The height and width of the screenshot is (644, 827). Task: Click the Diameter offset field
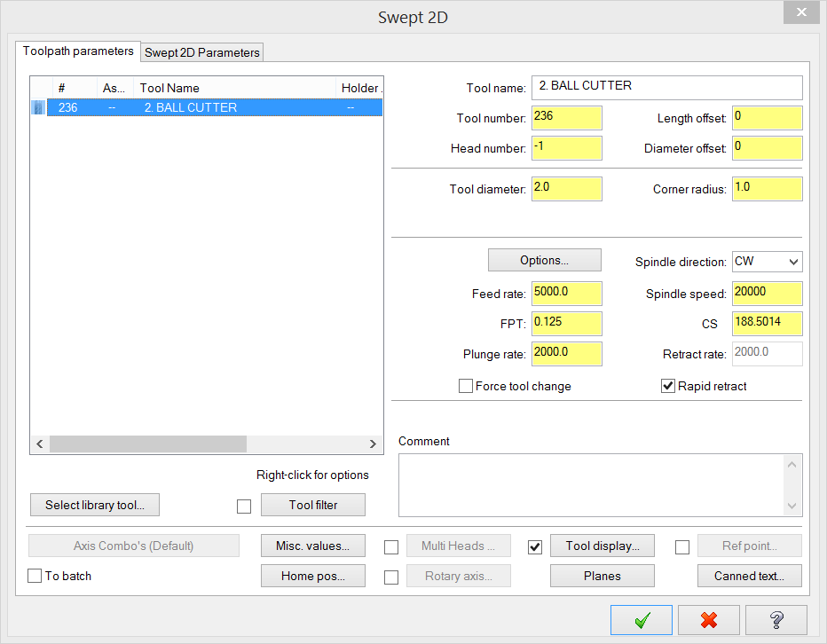point(768,147)
